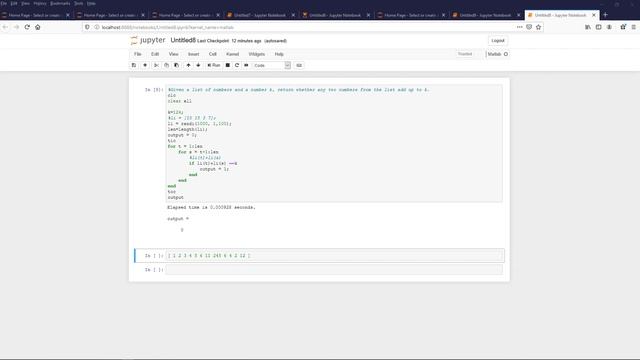
Task: Click the 'clear all' line in code
Action: [179, 101]
